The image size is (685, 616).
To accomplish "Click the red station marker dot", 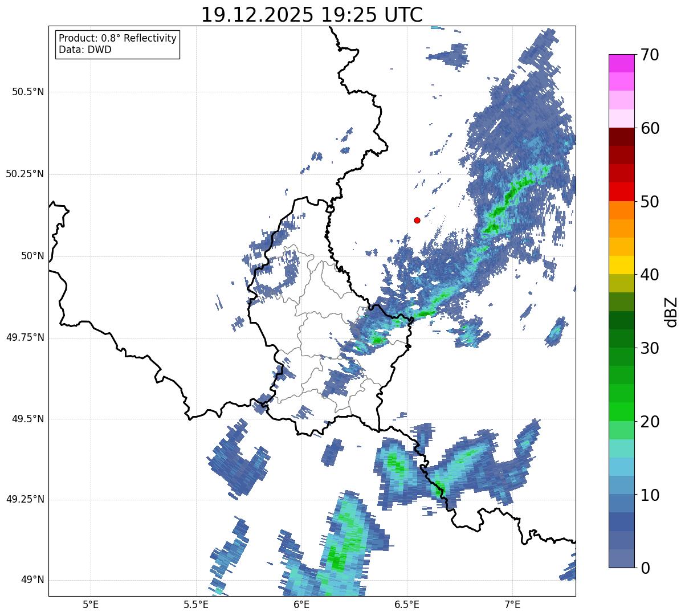I will point(417,220).
